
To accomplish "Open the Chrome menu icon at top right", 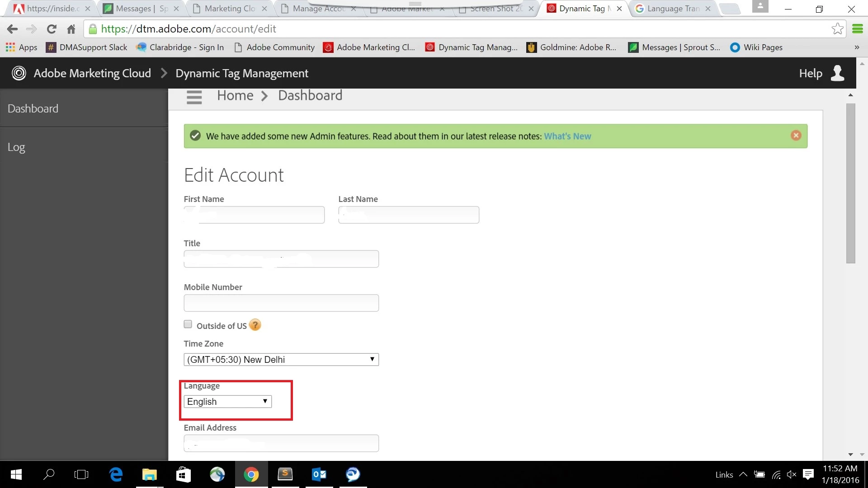I will click(x=857, y=29).
